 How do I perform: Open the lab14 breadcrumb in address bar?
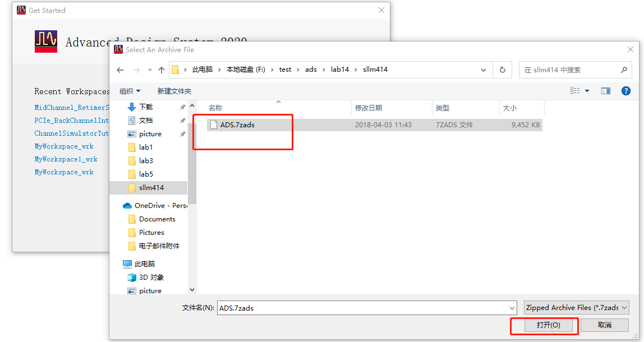341,70
